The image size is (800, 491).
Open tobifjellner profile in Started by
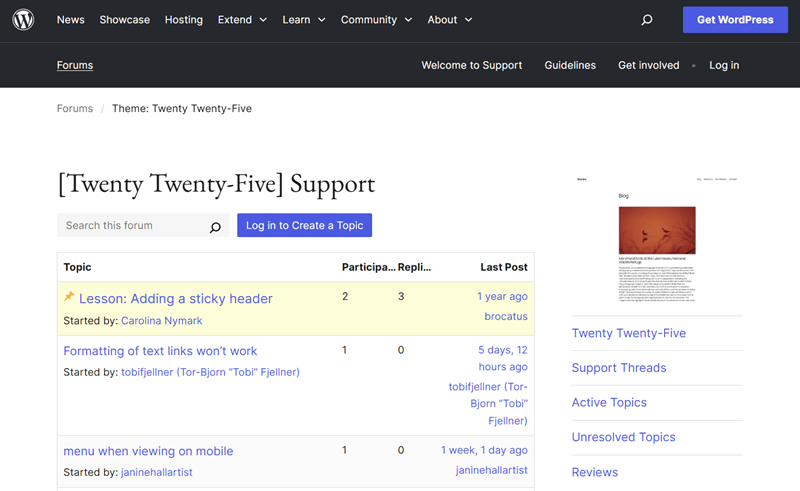point(210,372)
